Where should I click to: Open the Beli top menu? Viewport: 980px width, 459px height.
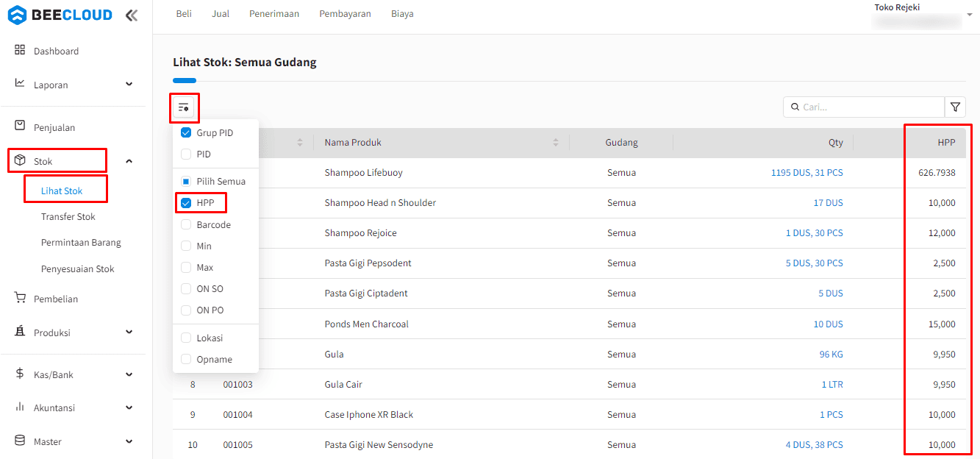[x=184, y=14]
